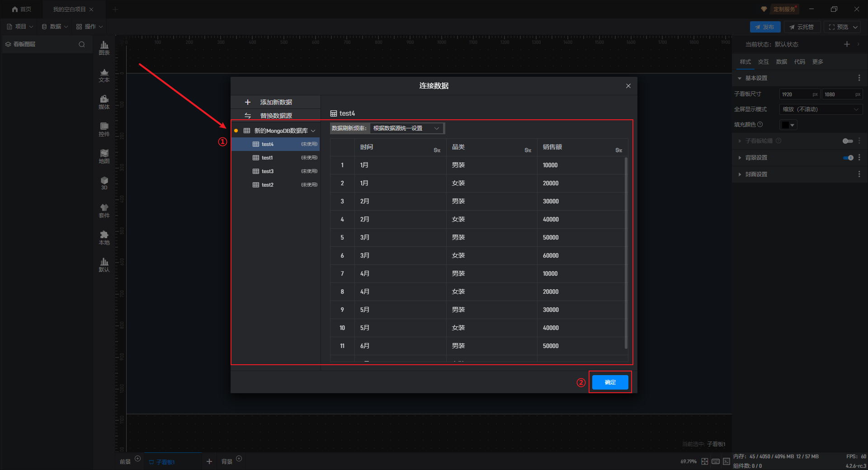Open the 套件 kit components panel
Viewport: 868px width, 470px height.
(x=104, y=211)
